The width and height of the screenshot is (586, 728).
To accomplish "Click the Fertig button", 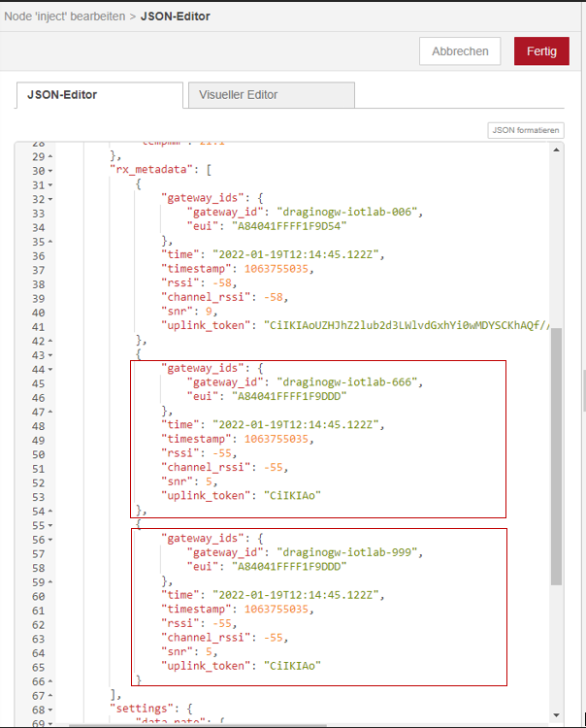I will click(x=541, y=51).
